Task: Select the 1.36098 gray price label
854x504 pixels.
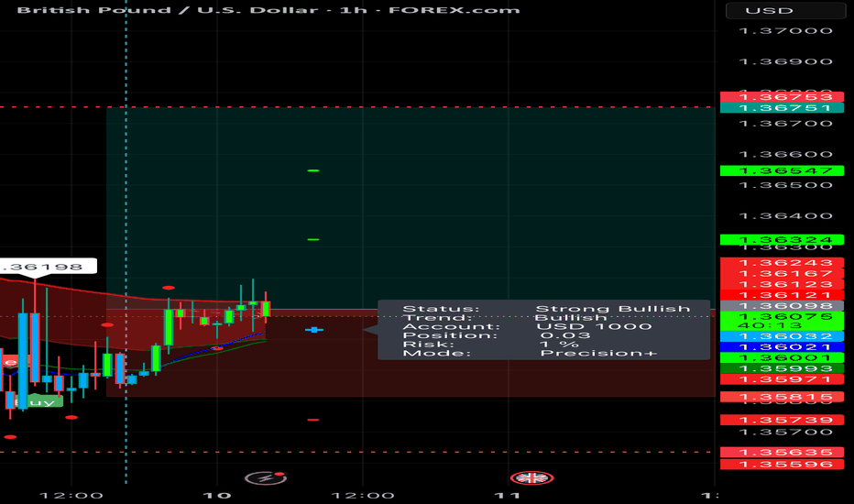Action: (783, 306)
